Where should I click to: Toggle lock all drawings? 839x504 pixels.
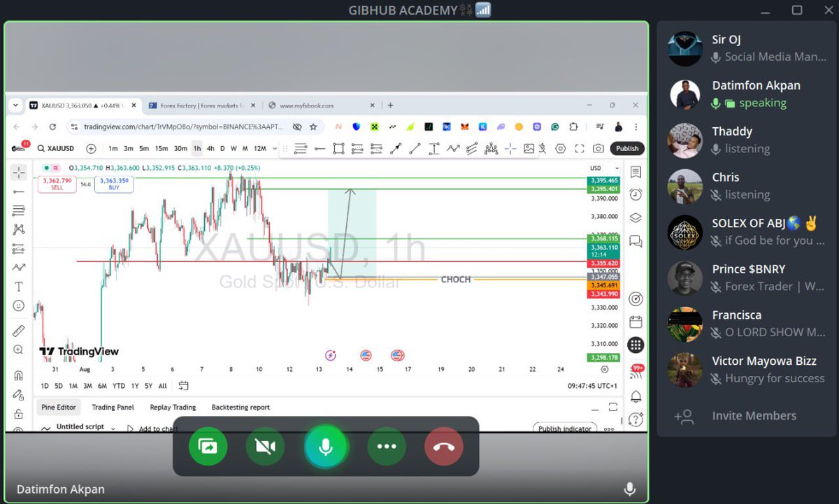[x=18, y=414]
